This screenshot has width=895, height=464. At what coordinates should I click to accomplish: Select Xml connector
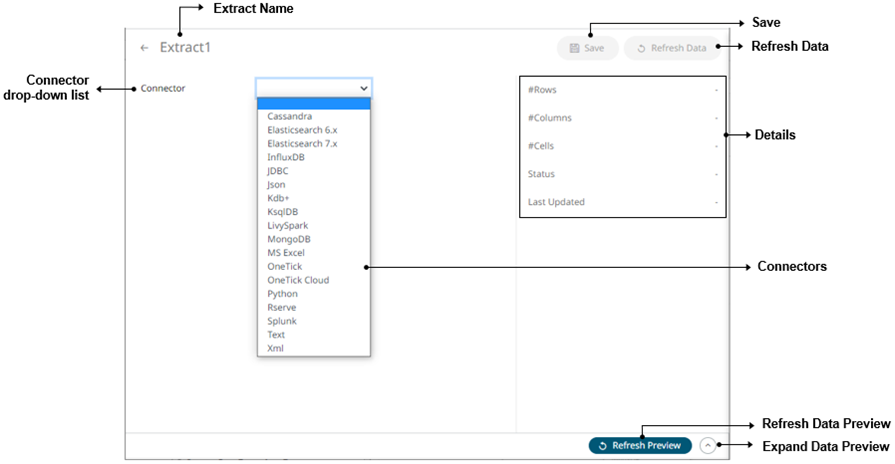(314, 348)
